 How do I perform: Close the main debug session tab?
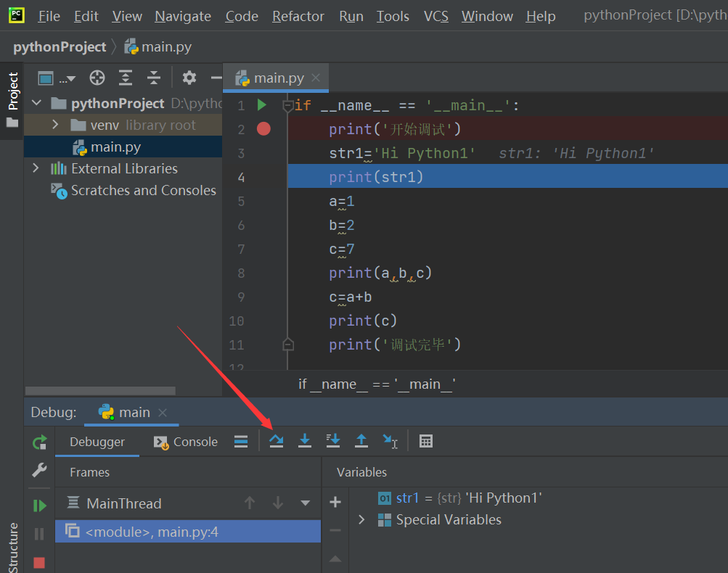pos(162,412)
